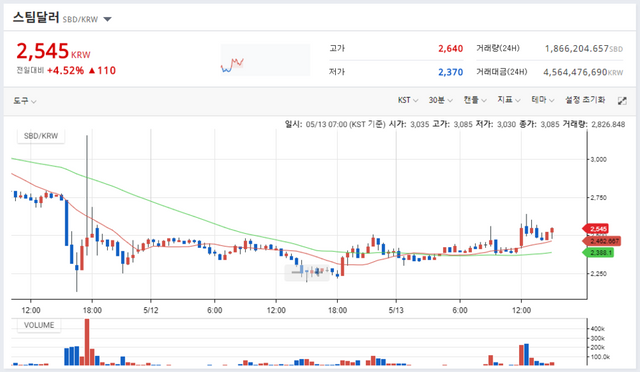Open the SBD/KRW market selector arrow

[107, 19]
